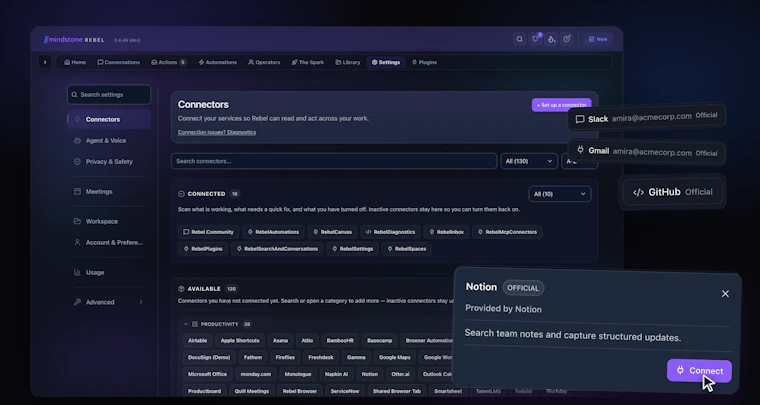Select the Quill Meetings connector
760x405 pixels.
[x=252, y=391]
